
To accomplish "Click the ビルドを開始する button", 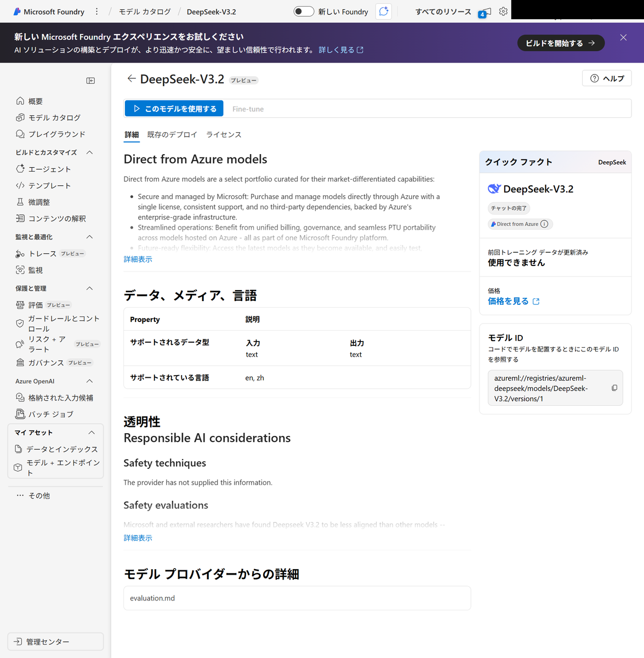I will [561, 43].
